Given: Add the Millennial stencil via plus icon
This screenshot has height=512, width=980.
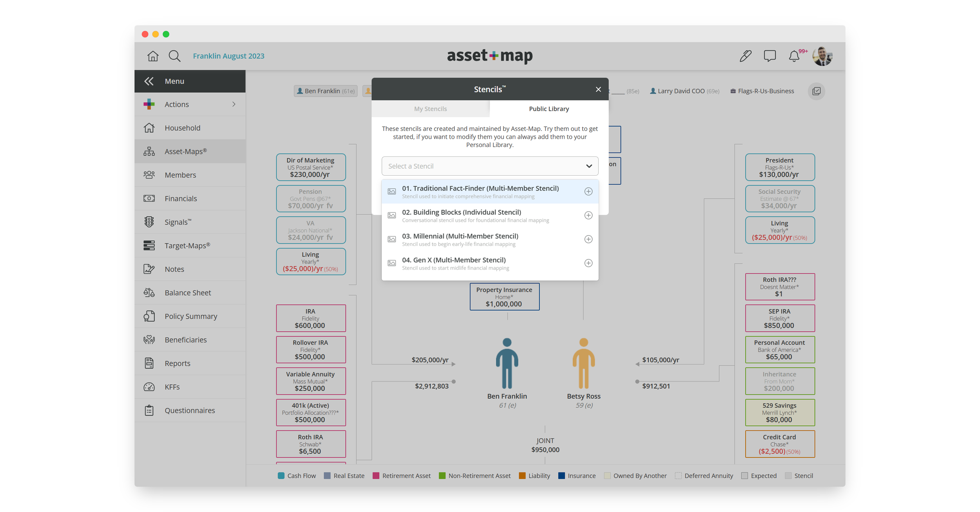Looking at the screenshot, I should [x=588, y=239].
